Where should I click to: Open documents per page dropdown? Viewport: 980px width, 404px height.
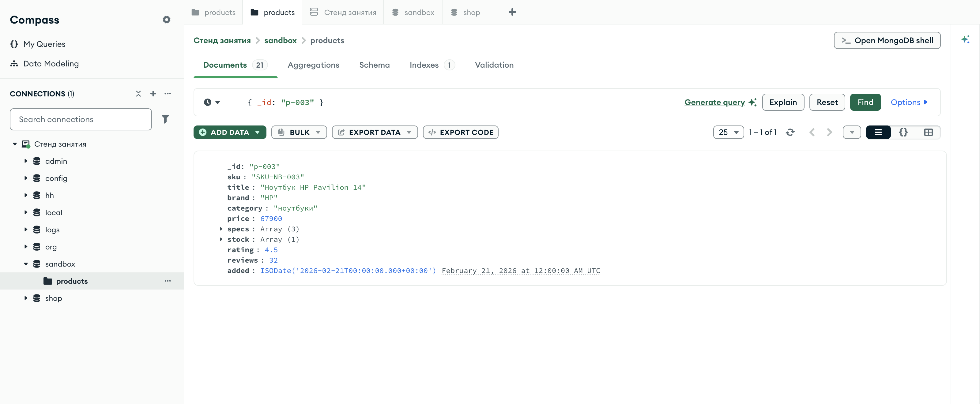click(729, 132)
